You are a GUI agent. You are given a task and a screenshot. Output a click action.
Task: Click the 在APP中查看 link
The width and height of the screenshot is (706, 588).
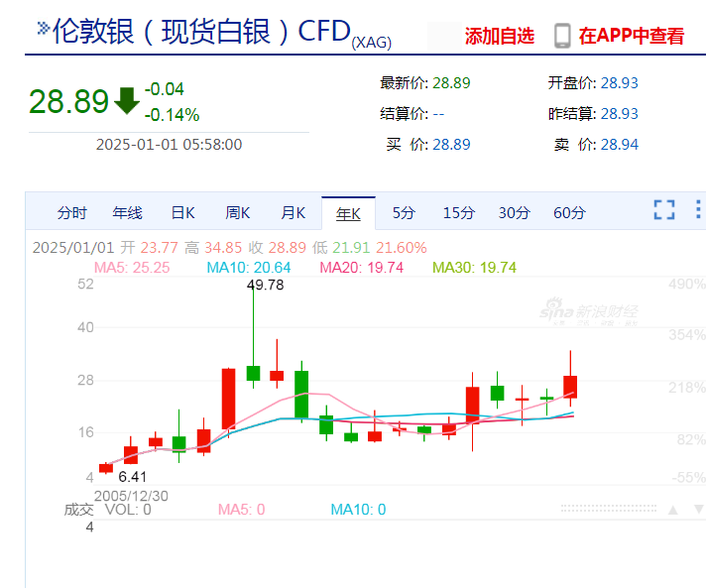tap(632, 37)
